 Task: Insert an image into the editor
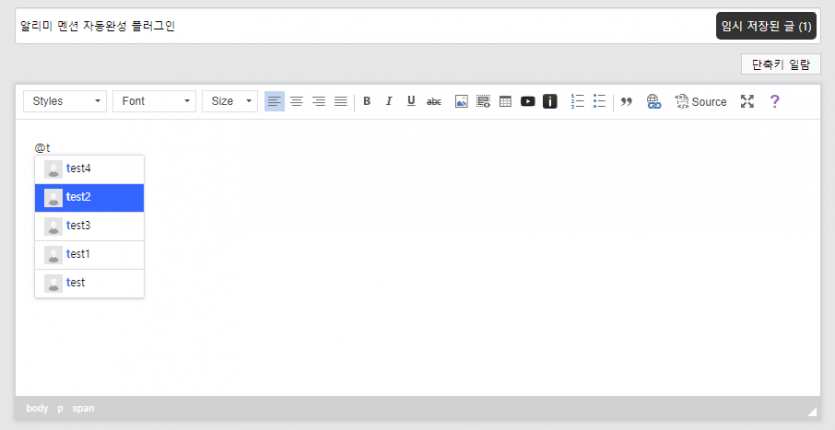tap(461, 101)
